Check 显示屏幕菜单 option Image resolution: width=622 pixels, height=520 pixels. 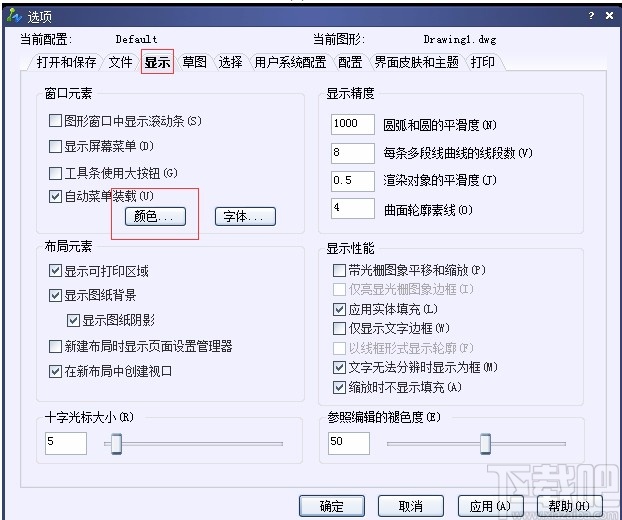pos(55,146)
